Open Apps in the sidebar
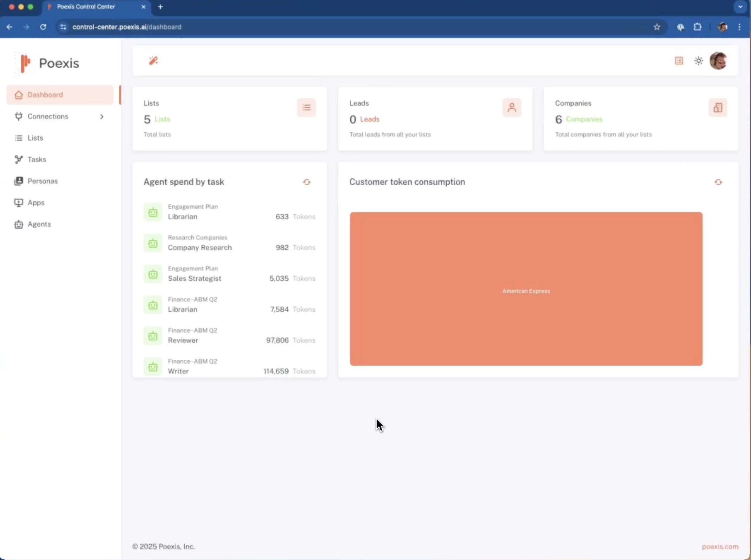Image resolution: width=751 pixels, height=560 pixels. tap(60, 202)
